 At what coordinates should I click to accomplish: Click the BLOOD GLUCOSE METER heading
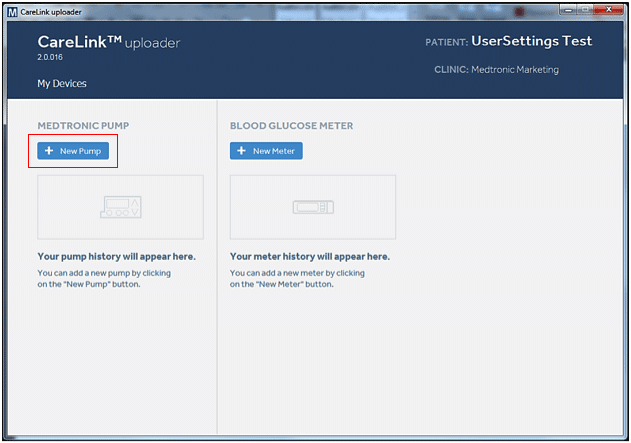[291, 126]
